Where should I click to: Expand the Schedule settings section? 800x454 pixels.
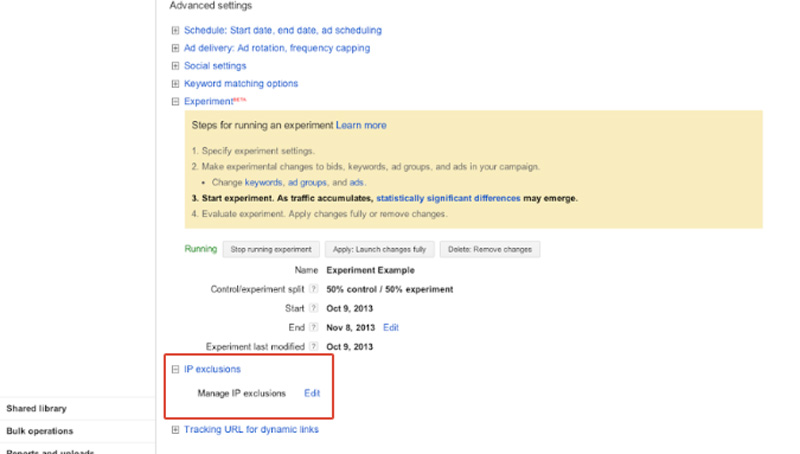[x=176, y=31]
